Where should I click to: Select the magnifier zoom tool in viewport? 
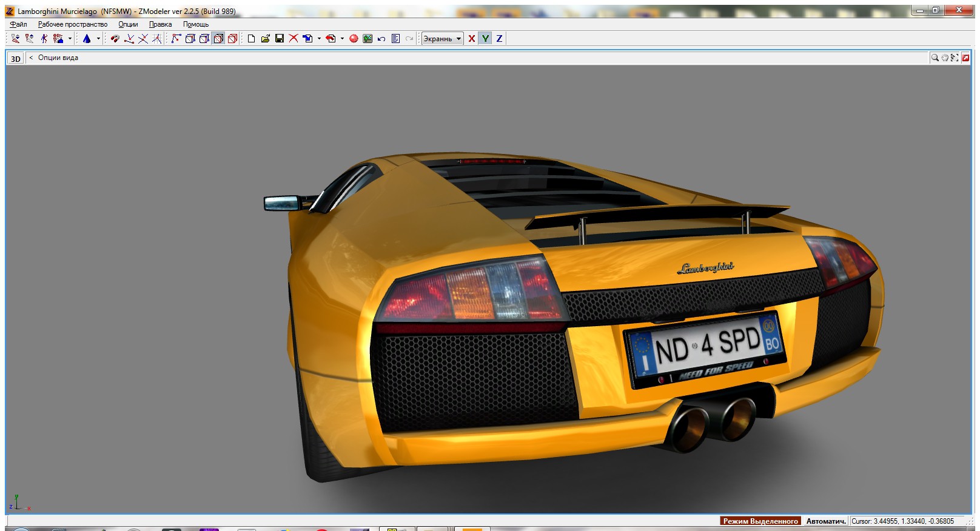tap(935, 58)
